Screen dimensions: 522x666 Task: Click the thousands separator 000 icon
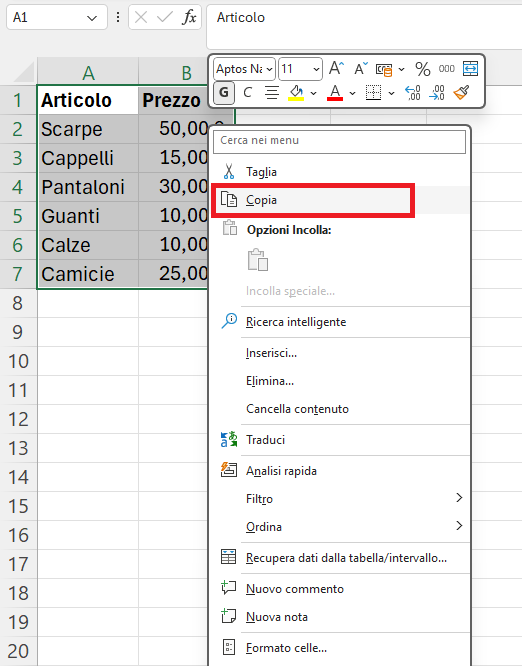click(446, 68)
